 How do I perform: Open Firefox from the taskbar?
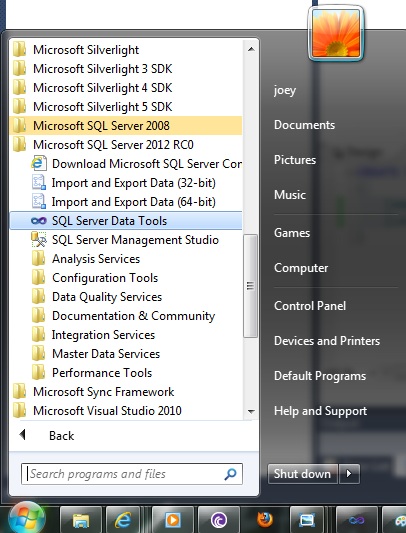click(x=265, y=520)
